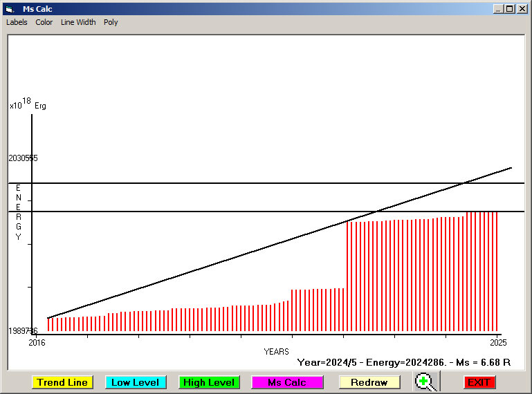532x394 pixels.
Task: Open the Labels menu
Action: pos(17,22)
